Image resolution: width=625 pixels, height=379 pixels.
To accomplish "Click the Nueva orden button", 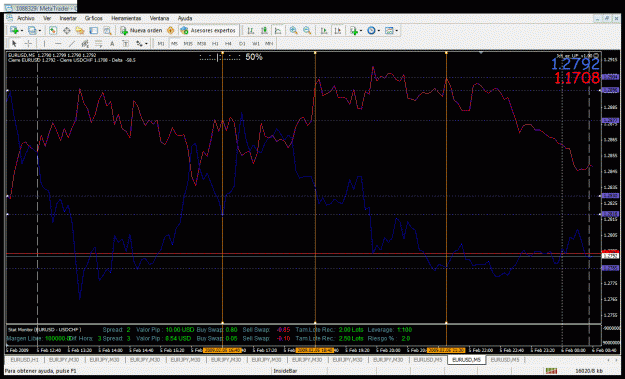I will point(142,31).
